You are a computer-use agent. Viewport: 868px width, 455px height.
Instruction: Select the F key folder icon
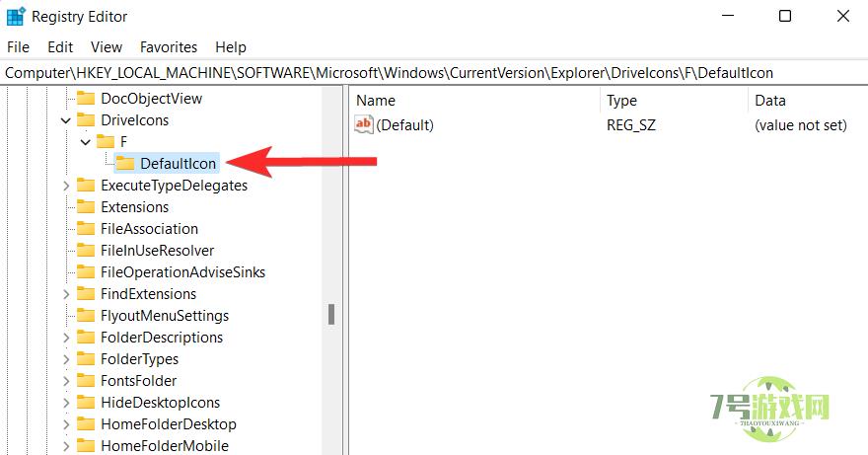pyautogui.click(x=106, y=141)
